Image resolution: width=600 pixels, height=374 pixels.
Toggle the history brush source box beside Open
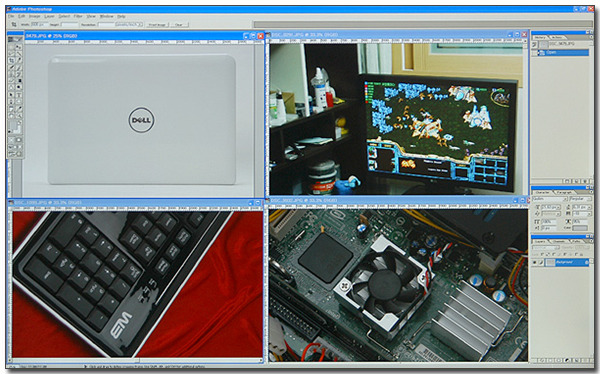tap(534, 53)
